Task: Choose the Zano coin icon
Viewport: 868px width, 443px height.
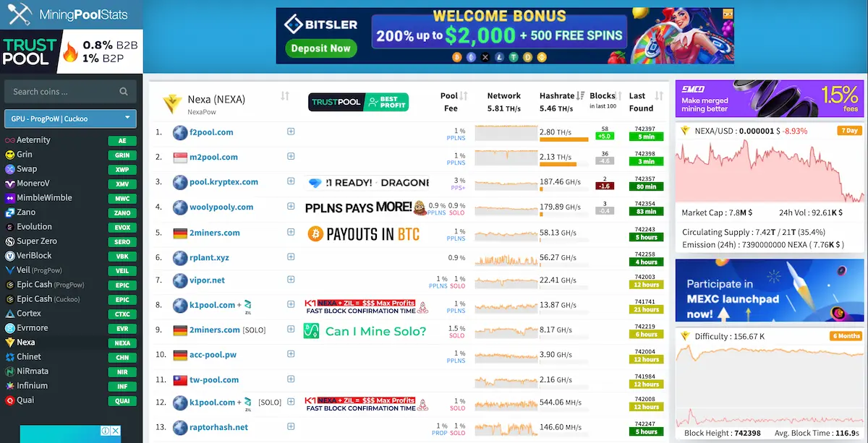Action: coord(10,212)
